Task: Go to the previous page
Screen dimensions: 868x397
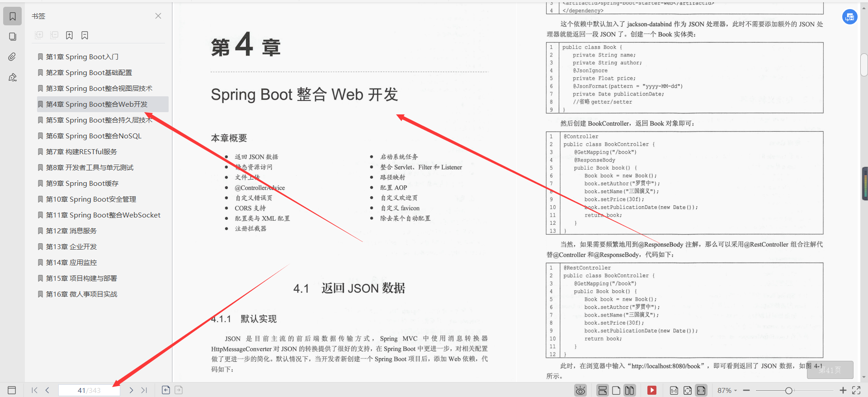Action: tap(47, 390)
